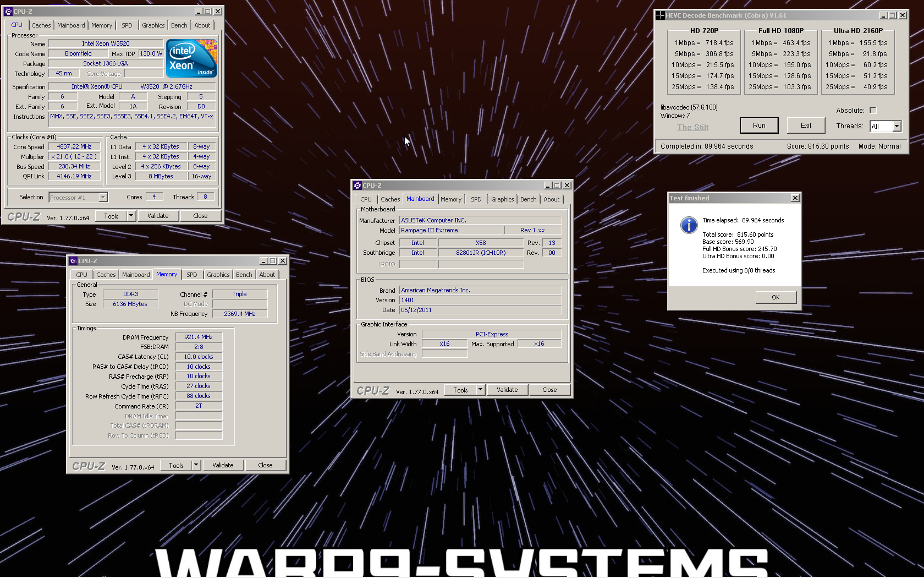
Task: Select About tab in Mainboard window
Action: 552,199
